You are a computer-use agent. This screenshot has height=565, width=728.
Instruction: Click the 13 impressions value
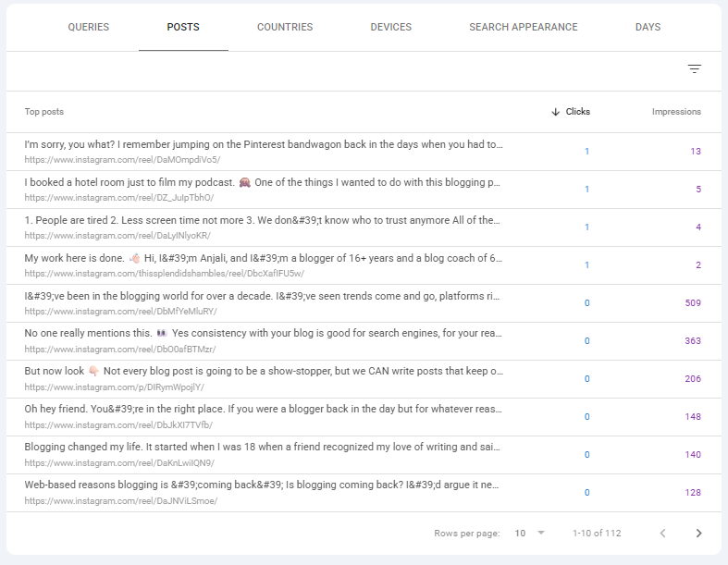click(x=696, y=152)
